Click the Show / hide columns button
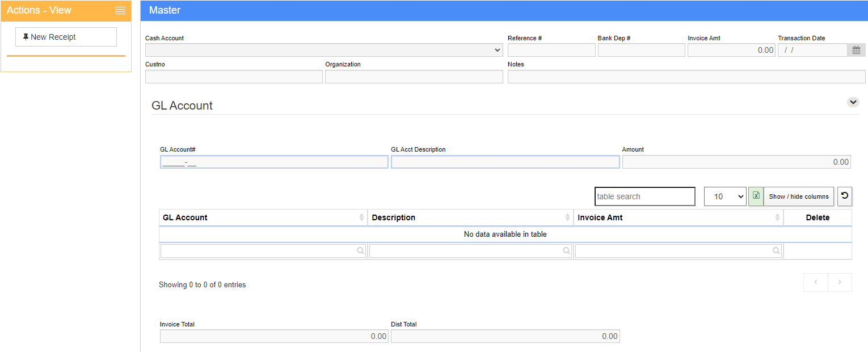Image resolution: width=868 pixels, height=352 pixels. click(799, 196)
